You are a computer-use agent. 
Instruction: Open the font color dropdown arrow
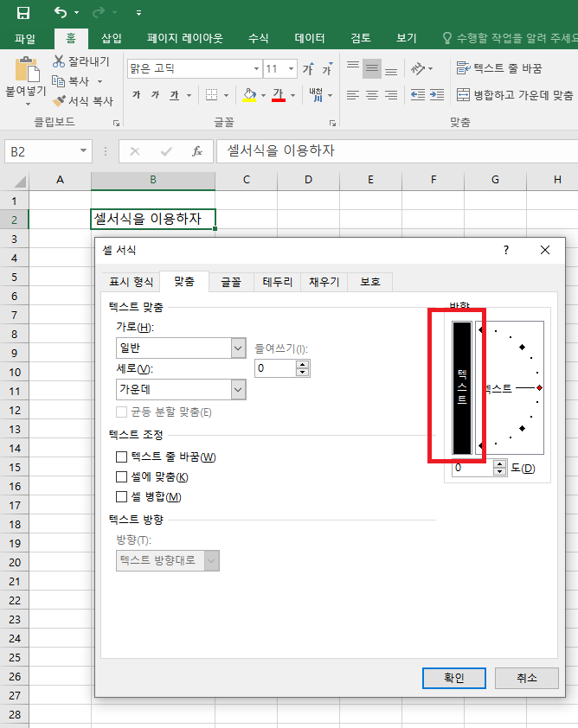point(292,96)
